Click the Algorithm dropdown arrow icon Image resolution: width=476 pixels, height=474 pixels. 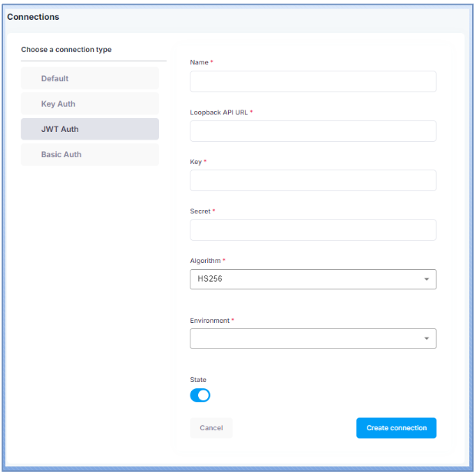tap(426, 280)
